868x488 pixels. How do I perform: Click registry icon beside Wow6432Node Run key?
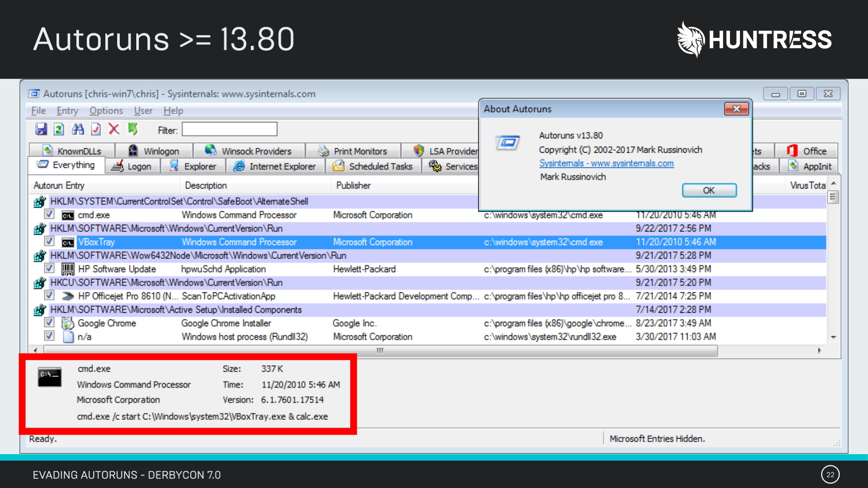pos(40,256)
